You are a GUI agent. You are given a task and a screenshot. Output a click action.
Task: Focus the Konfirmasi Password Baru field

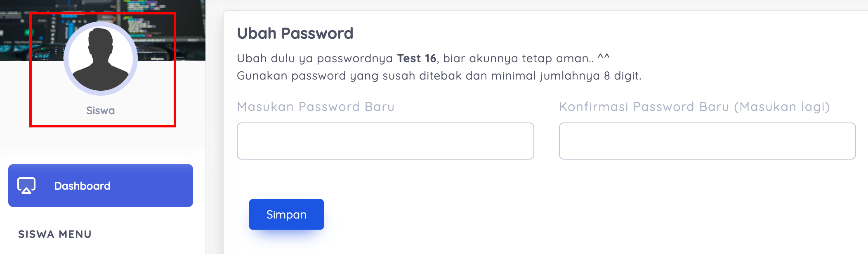(x=707, y=141)
